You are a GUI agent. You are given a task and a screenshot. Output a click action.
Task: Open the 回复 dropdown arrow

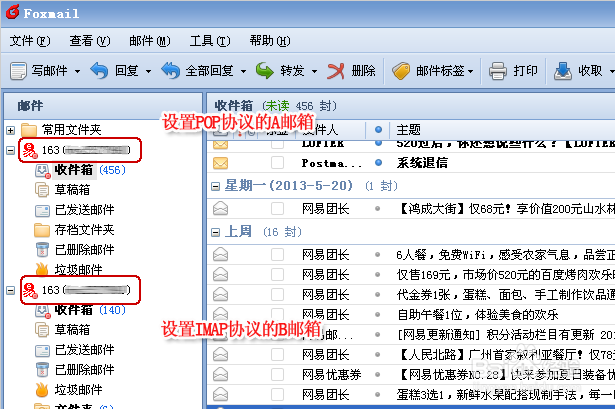pos(148,71)
